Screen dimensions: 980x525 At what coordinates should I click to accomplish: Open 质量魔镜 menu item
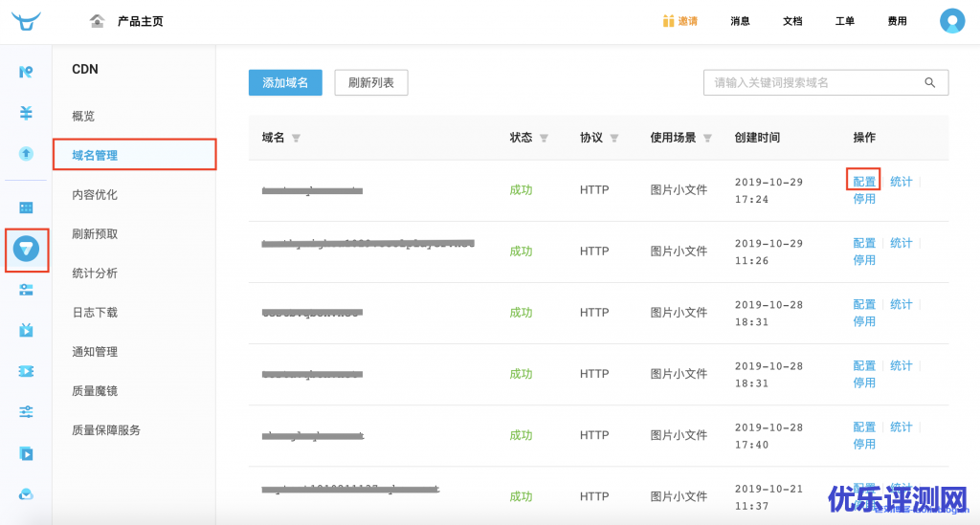[95, 391]
